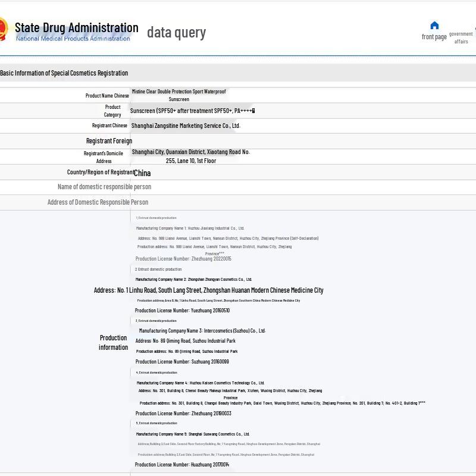
Task: Click the China country value
Action: coord(142,173)
